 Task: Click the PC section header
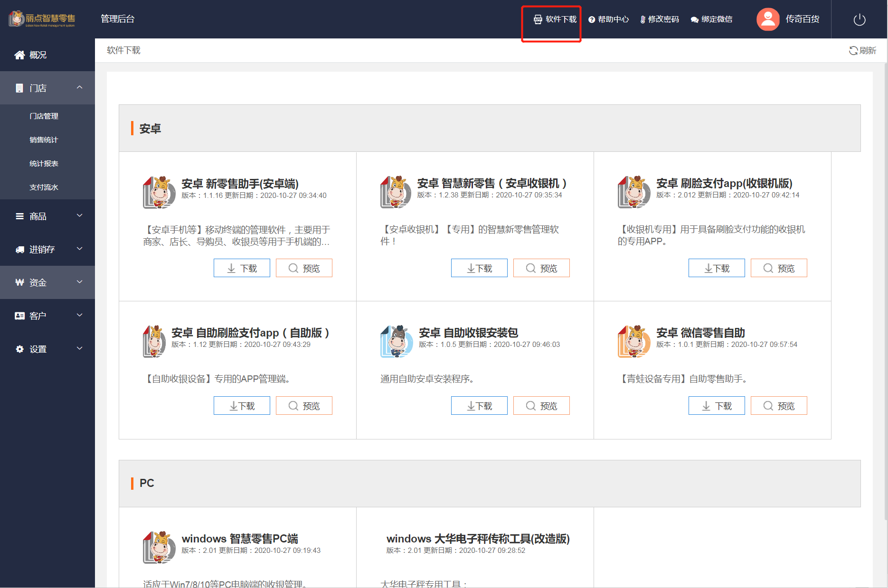click(x=490, y=483)
